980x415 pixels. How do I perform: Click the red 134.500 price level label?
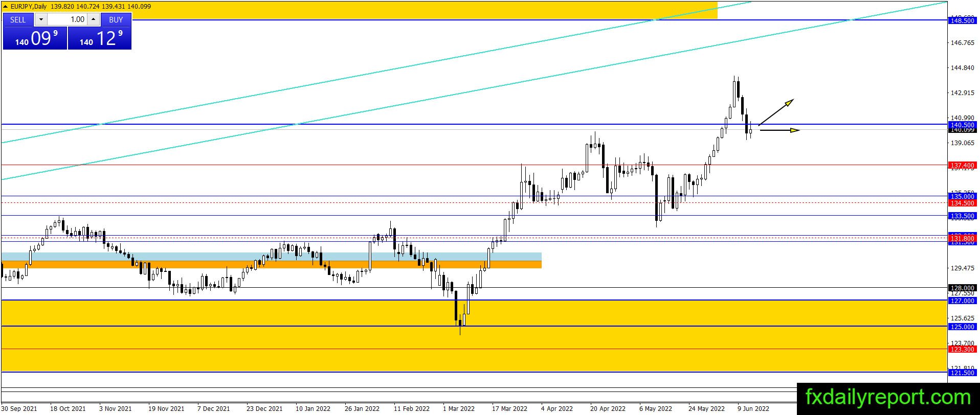click(x=962, y=203)
